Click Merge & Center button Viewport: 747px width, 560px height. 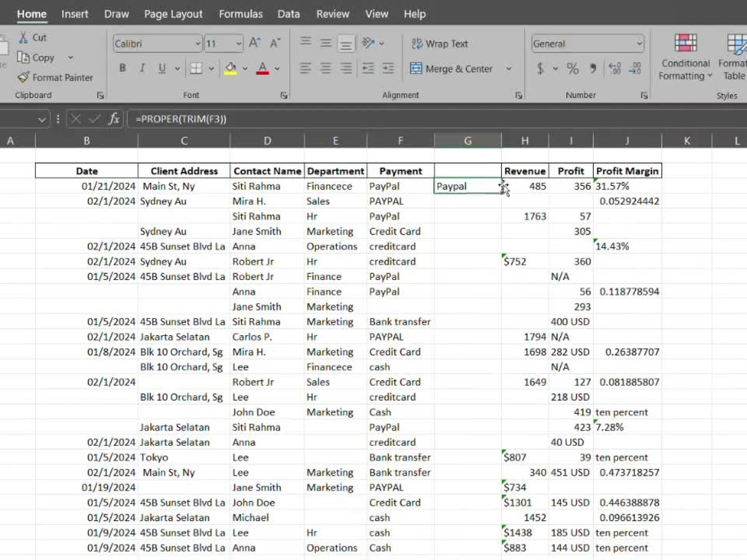pyautogui.click(x=451, y=69)
